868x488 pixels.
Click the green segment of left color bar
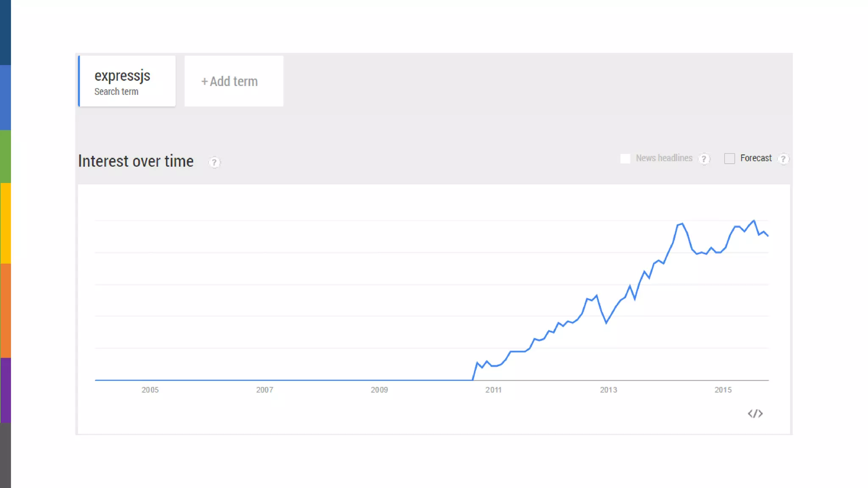[x=5, y=156]
